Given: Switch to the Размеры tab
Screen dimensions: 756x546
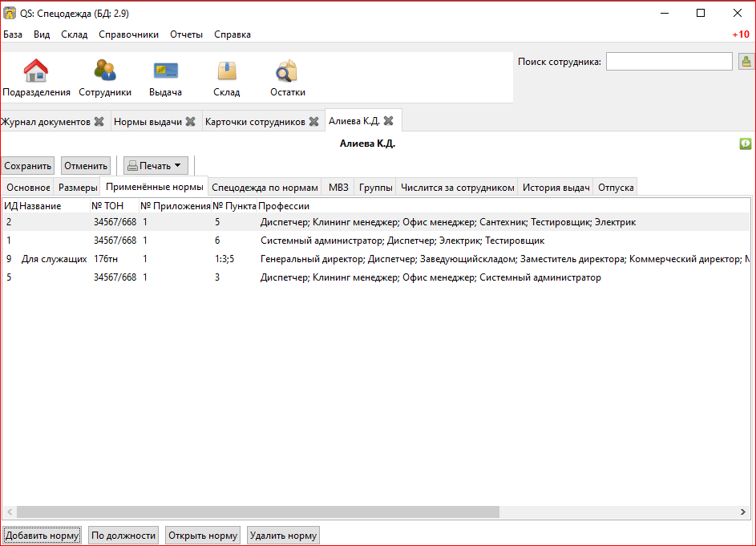Looking at the screenshot, I should (x=78, y=188).
